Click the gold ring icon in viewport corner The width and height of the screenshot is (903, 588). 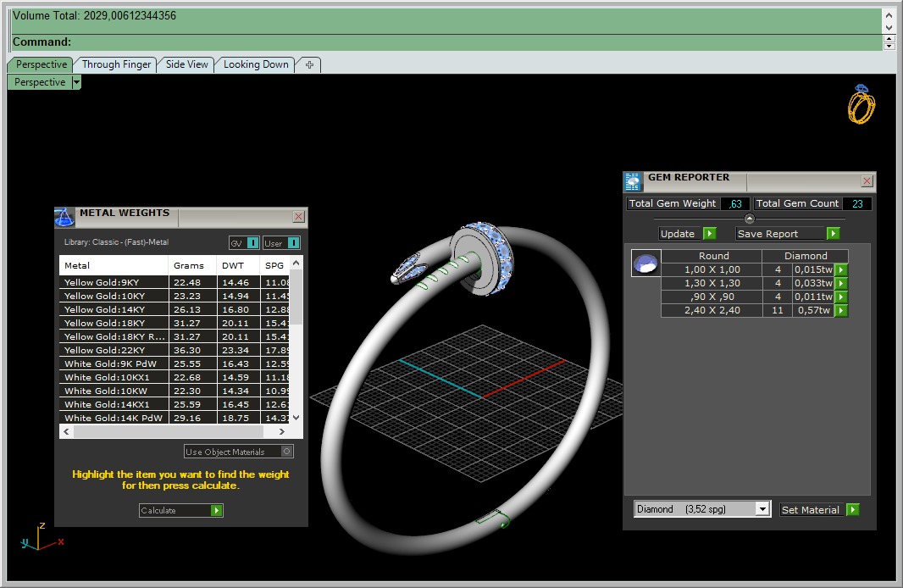(861, 104)
